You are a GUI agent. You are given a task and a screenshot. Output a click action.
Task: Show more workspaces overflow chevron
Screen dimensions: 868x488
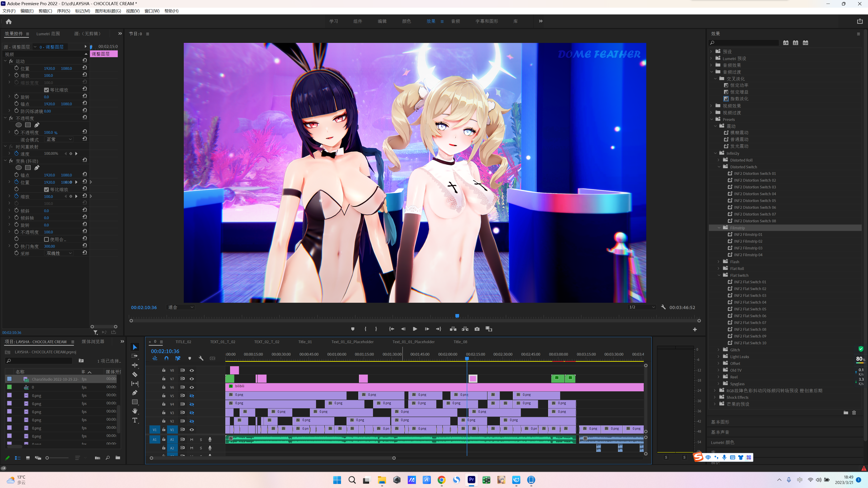[540, 21]
